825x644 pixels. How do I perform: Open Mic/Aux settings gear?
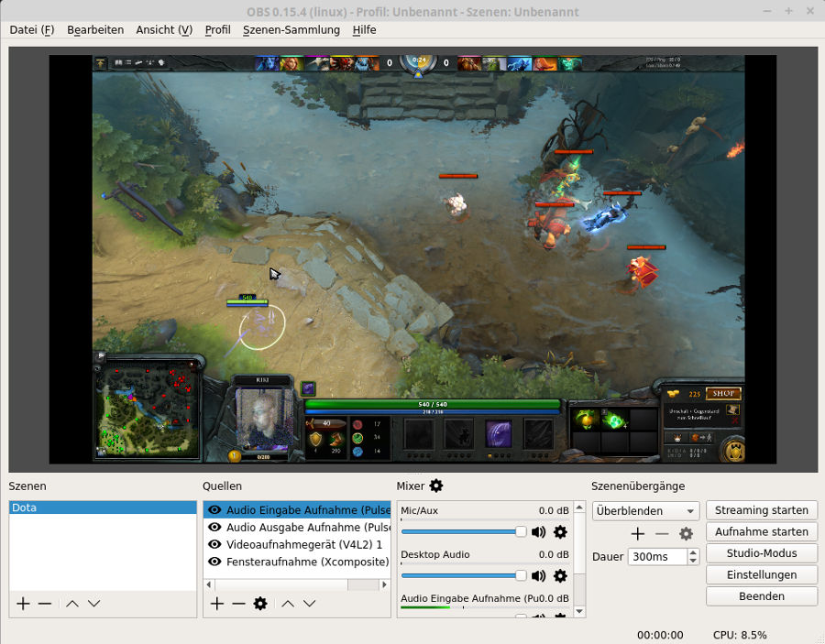(x=560, y=532)
